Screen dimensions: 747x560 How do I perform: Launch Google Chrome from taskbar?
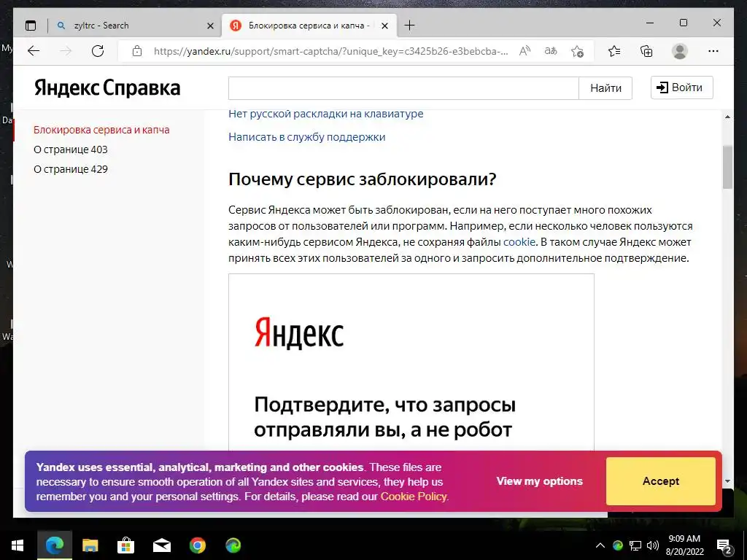click(197, 545)
